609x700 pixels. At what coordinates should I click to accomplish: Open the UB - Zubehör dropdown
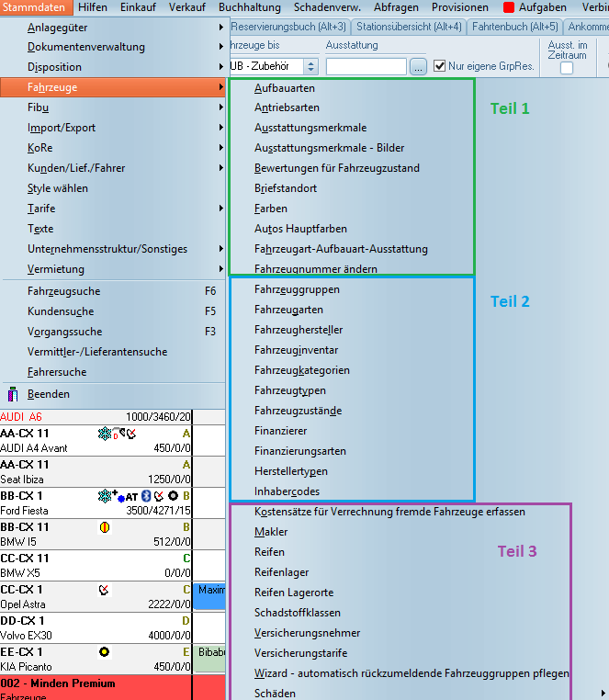click(x=310, y=66)
